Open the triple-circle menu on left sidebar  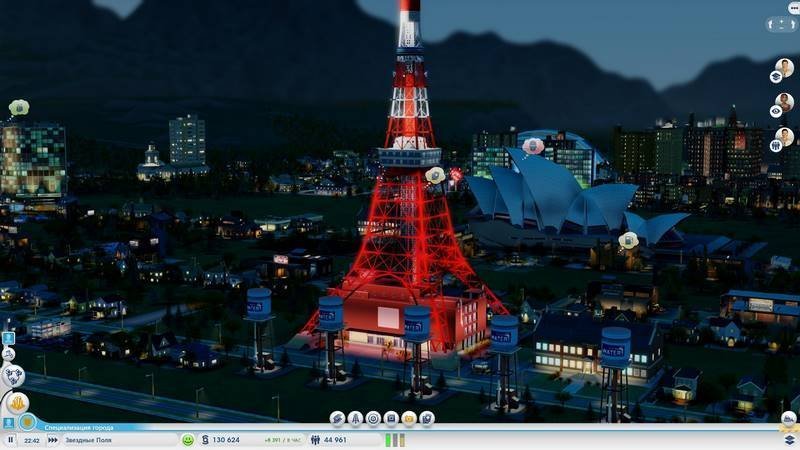coord(13,375)
